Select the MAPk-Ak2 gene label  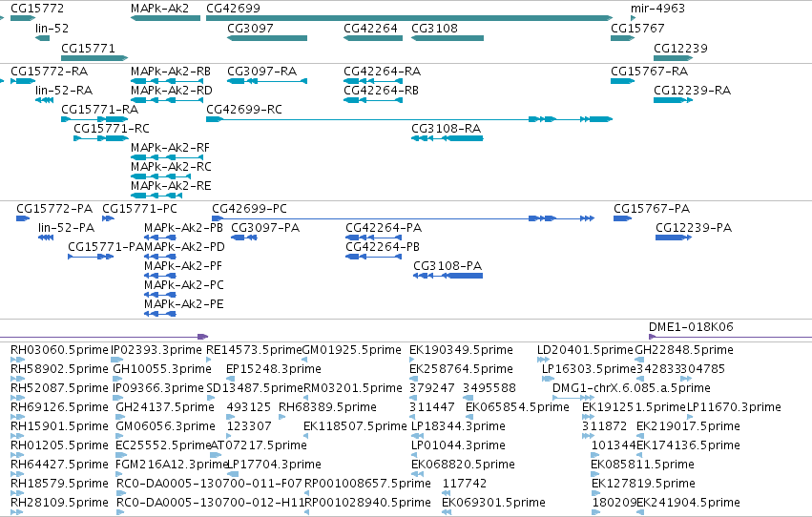pos(159,9)
